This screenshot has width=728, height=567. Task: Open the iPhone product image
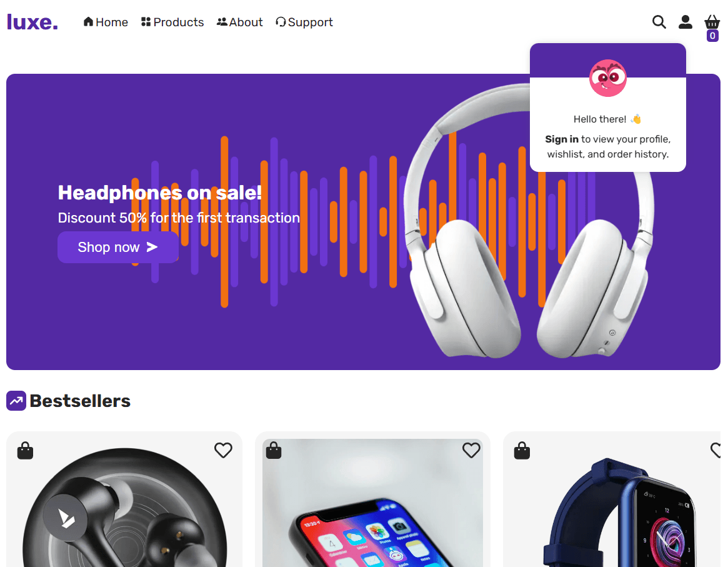tap(372, 503)
